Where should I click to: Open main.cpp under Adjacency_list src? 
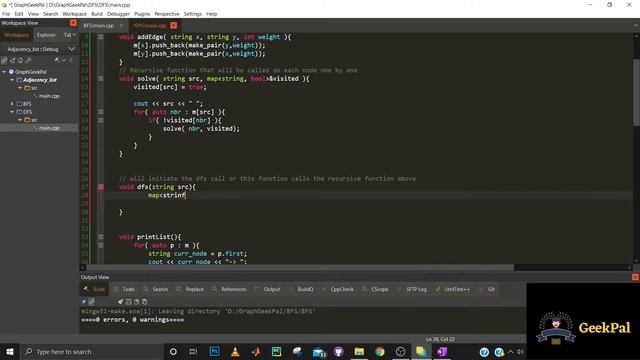pyautogui.click(x=49, y=96)
